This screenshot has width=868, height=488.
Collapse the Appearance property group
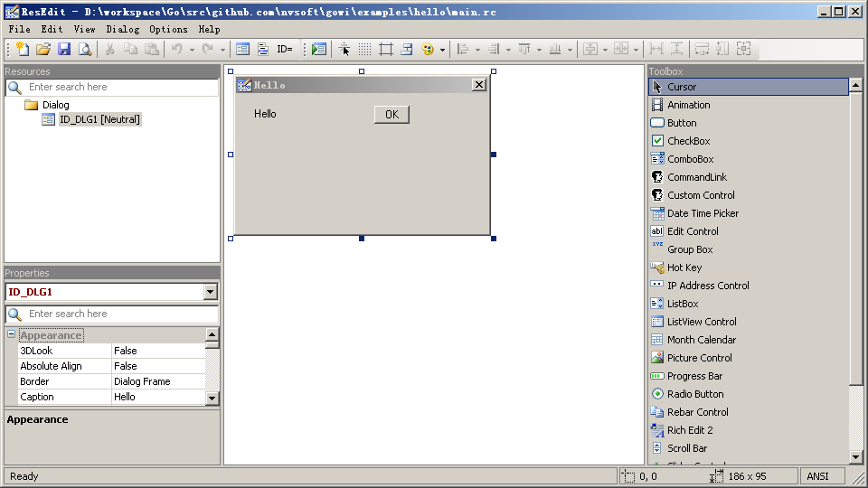pyautogui.click(x=11, y=334)
